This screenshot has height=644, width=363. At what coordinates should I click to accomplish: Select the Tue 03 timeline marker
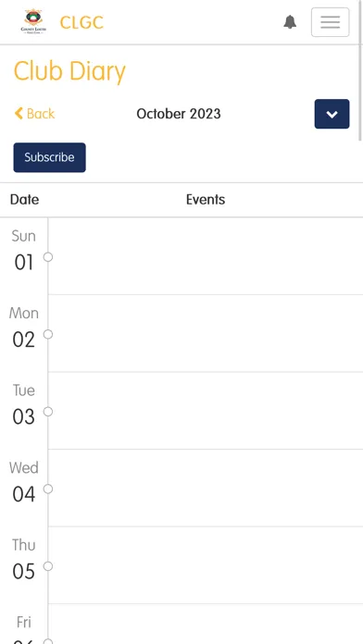(x=48, y=412)
